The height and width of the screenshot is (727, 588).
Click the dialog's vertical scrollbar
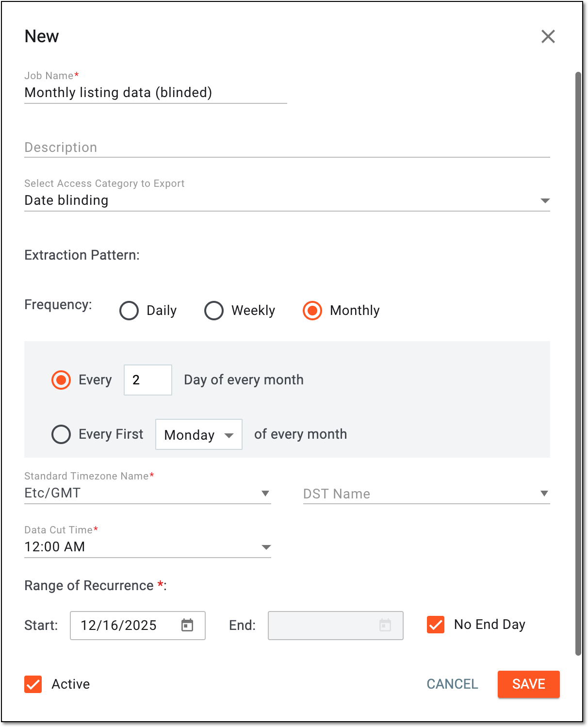coord(578,364)
